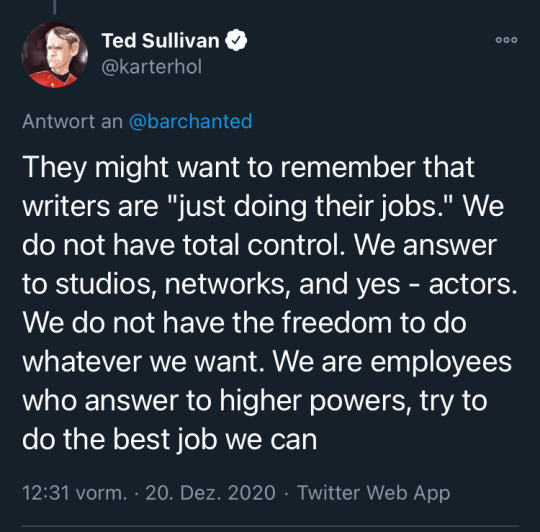Image resolution: width=540 pixels, height=532 pixels.
Task: Click the "Antwort an" reply label
Action: pyautogui.click(x=73, y=122)
